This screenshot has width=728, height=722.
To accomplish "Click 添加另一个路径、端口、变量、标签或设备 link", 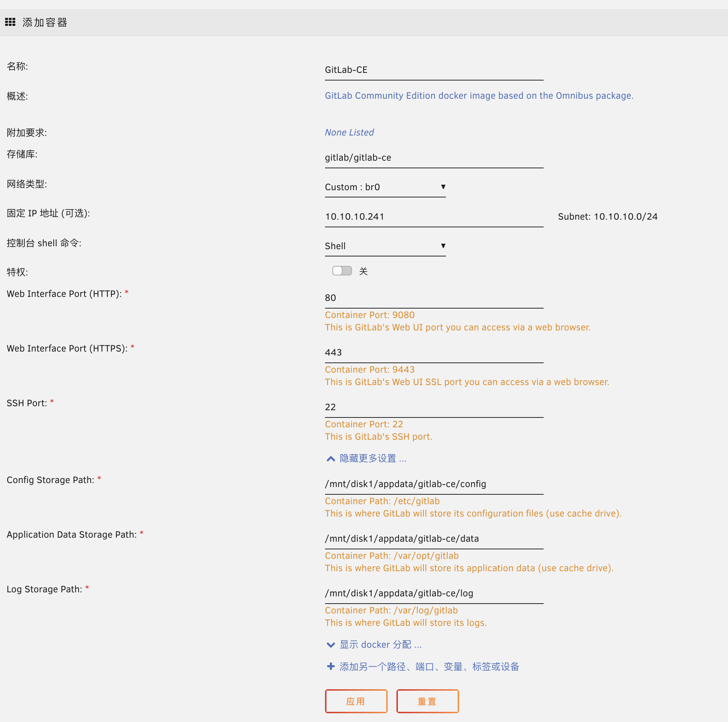I will (429, 667).
